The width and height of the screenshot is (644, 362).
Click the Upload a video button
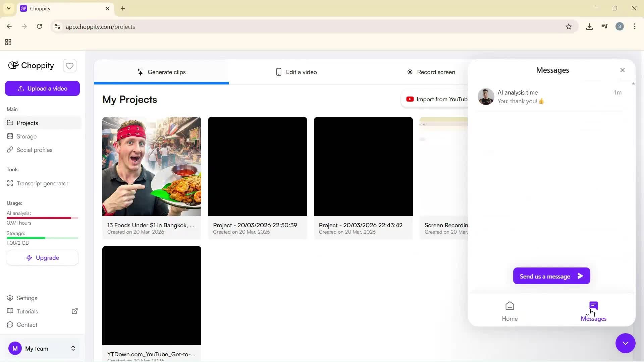[42, 88]
